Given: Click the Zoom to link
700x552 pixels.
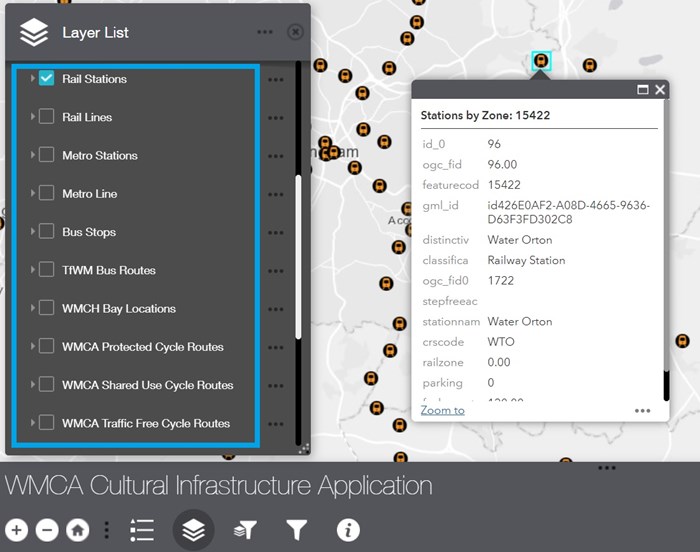Looking at the screenshot, I should point(442,410).
